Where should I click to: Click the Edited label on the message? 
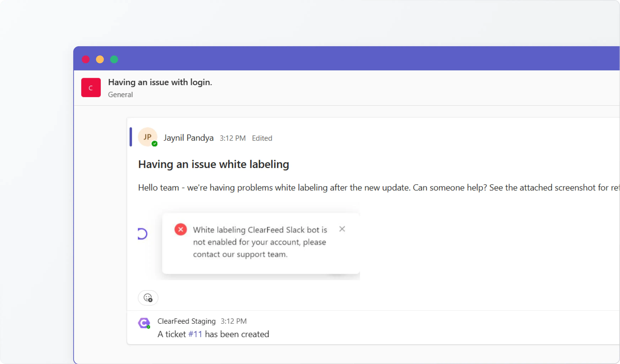262,138
